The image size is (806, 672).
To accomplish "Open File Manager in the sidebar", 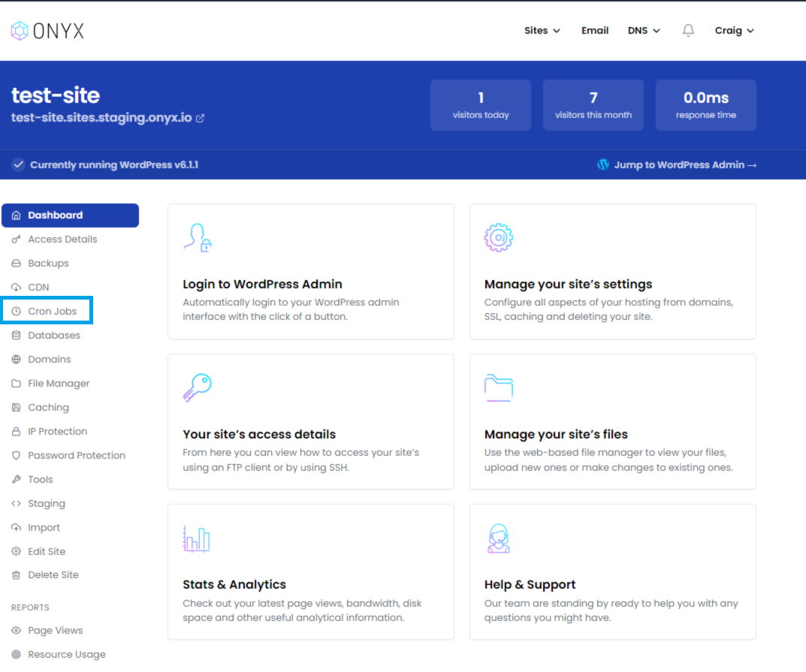I will (59, 383).
